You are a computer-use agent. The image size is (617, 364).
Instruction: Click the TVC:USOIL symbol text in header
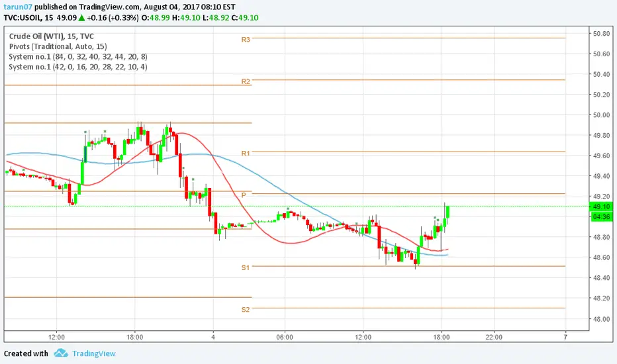coord(22,18)
